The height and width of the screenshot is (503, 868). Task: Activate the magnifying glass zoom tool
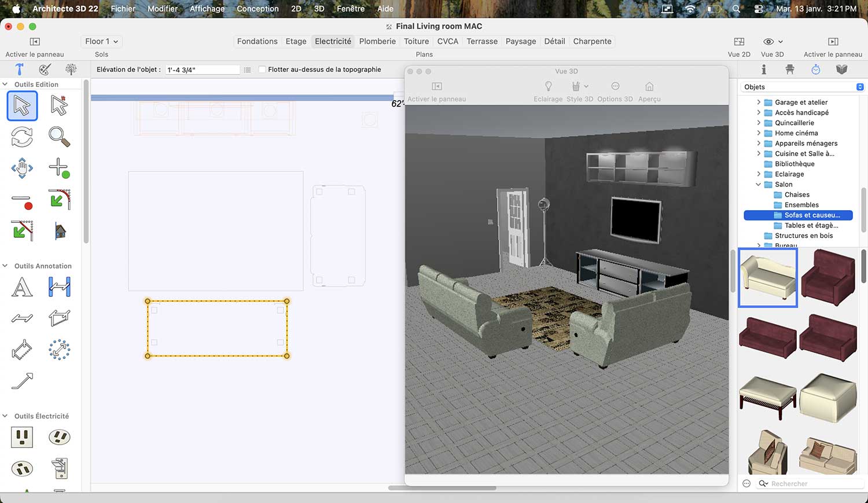pyautogui.click(x=59, y=137)
